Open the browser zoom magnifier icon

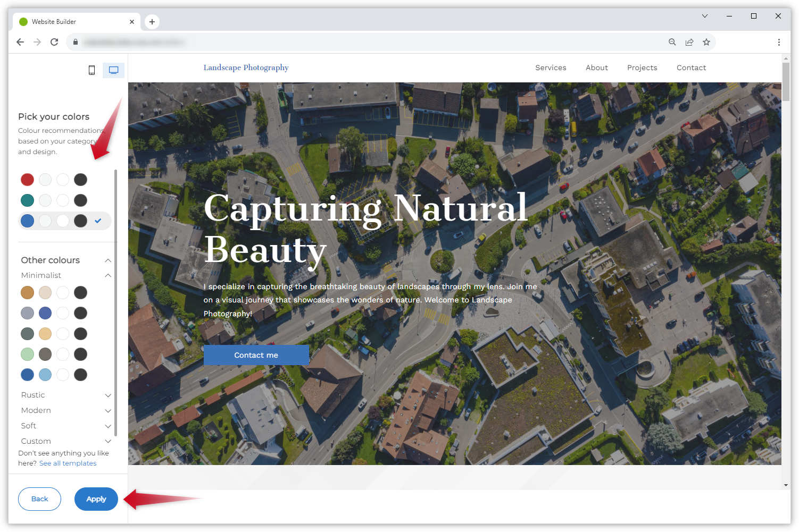click(x=672, y=42)
